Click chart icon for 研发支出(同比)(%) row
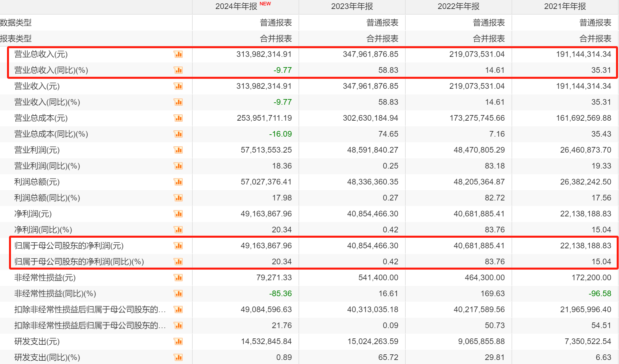 click(x=178, y=357)
